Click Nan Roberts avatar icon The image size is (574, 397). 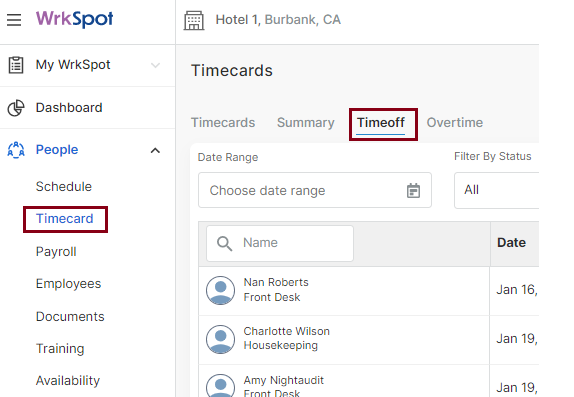[220, 290]
